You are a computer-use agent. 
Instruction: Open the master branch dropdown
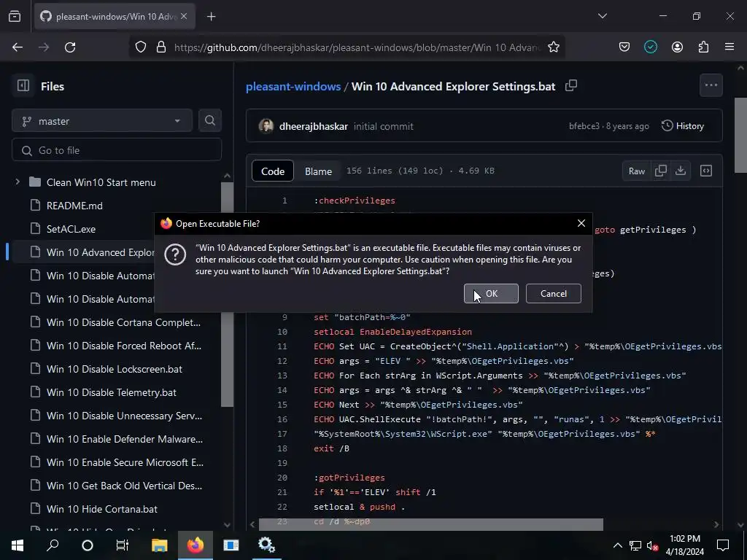pyautogui.click(x=102, y=121)
